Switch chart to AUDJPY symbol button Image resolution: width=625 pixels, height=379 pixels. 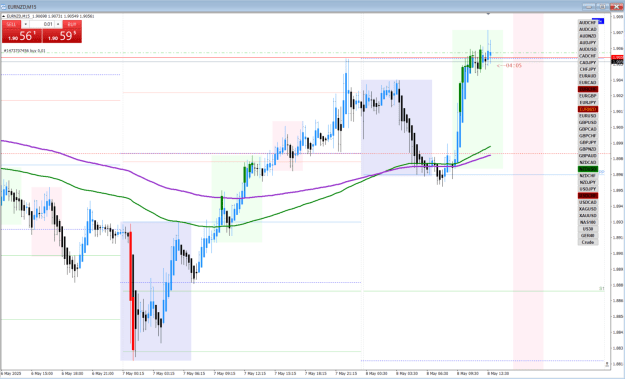click(588, 43)
